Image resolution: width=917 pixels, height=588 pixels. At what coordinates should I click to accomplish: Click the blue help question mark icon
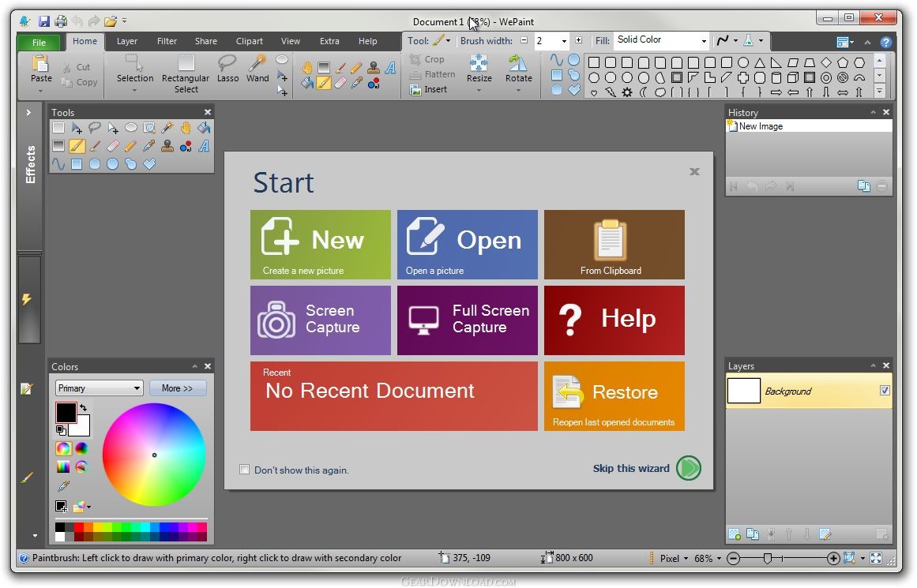coord(885,42)
